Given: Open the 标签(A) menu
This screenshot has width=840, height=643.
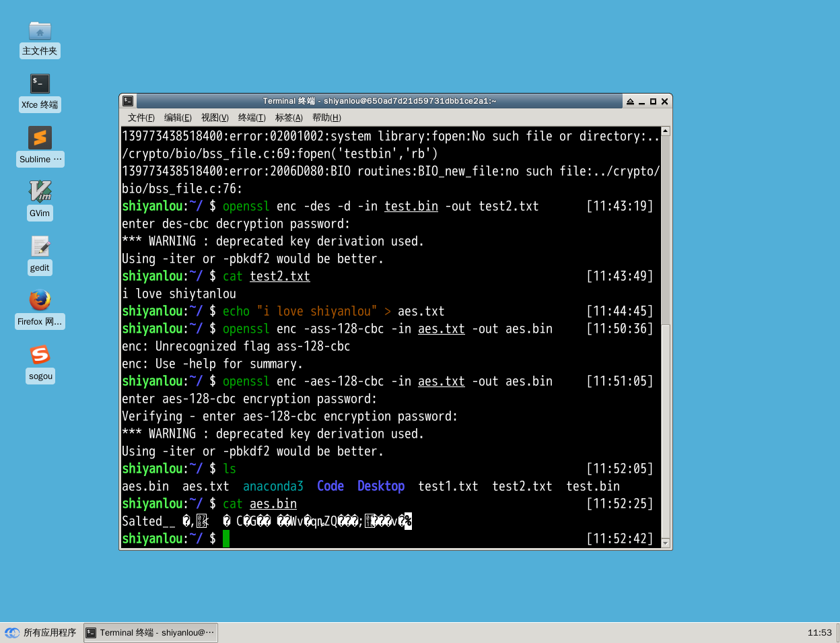Looking at the screenshot, I should 289,118.
